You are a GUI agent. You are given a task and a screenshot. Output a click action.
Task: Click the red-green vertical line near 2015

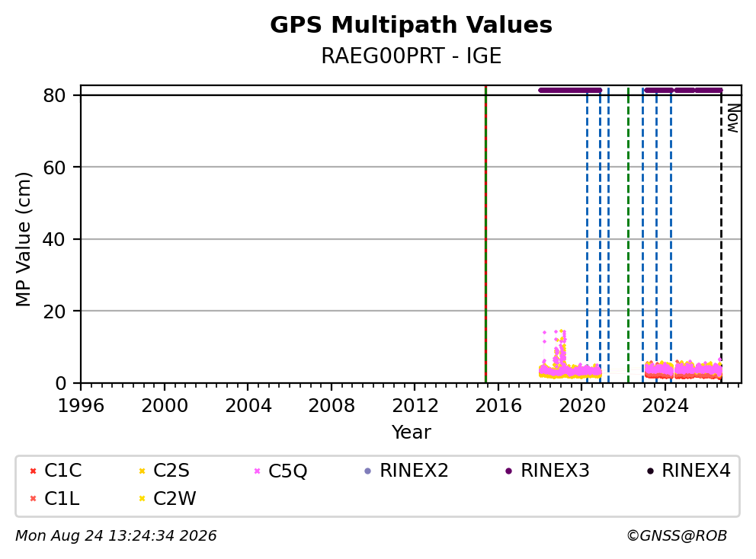(485, 235)
